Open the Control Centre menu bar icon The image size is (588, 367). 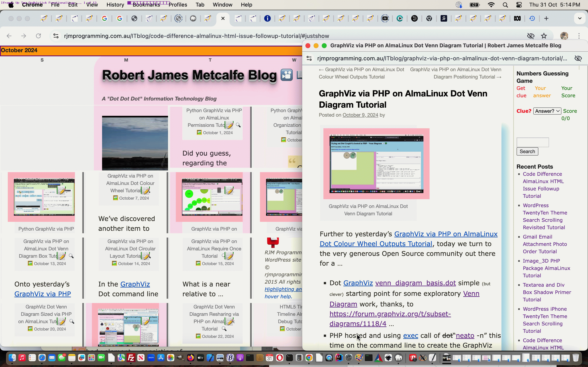(x=519, y=5)
